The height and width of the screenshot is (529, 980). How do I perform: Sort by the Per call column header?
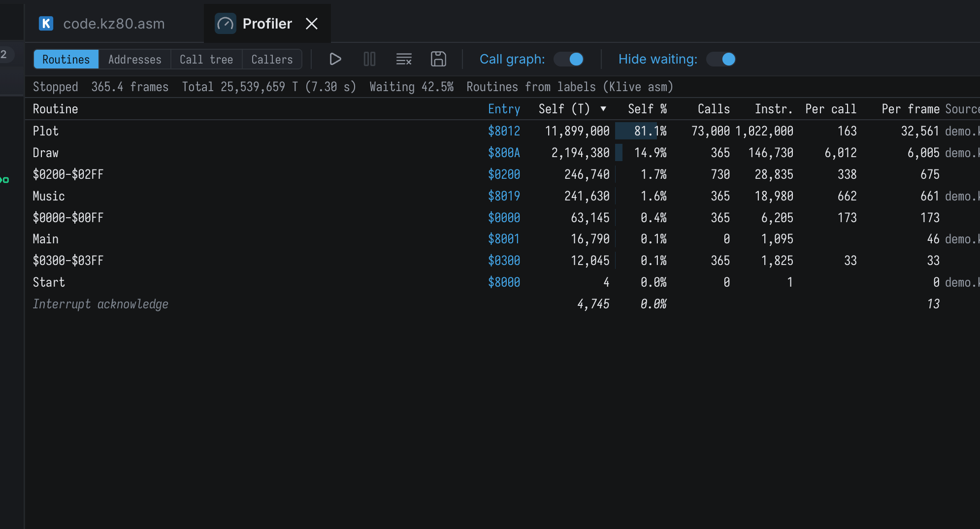(831, 109)
